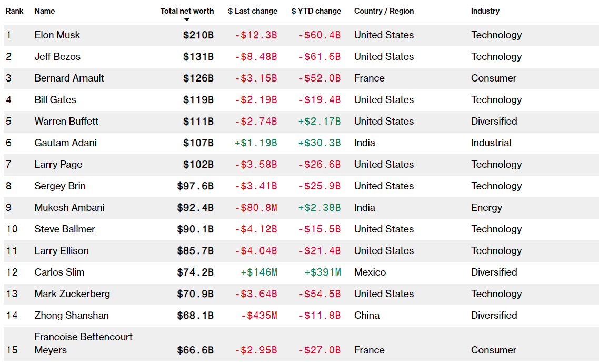This screenshot has width=599, height=364.
Task: Click the $ Last change column header
Action: click(252, 11)
